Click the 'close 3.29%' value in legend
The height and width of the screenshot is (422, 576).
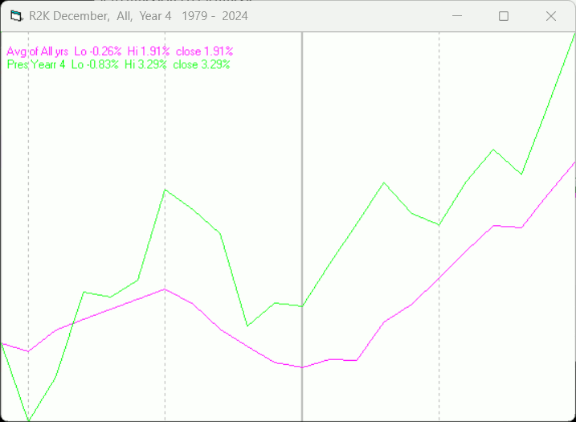201,65
